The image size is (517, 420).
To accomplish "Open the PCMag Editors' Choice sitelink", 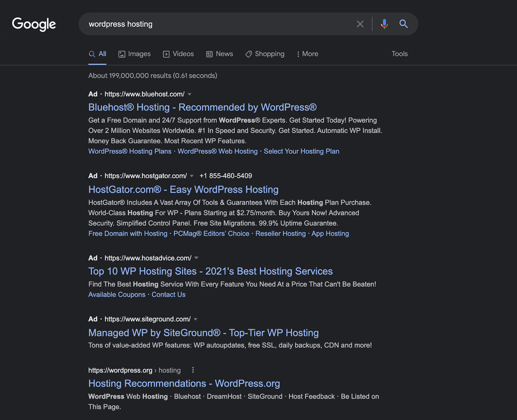I will tap(211, 233).
